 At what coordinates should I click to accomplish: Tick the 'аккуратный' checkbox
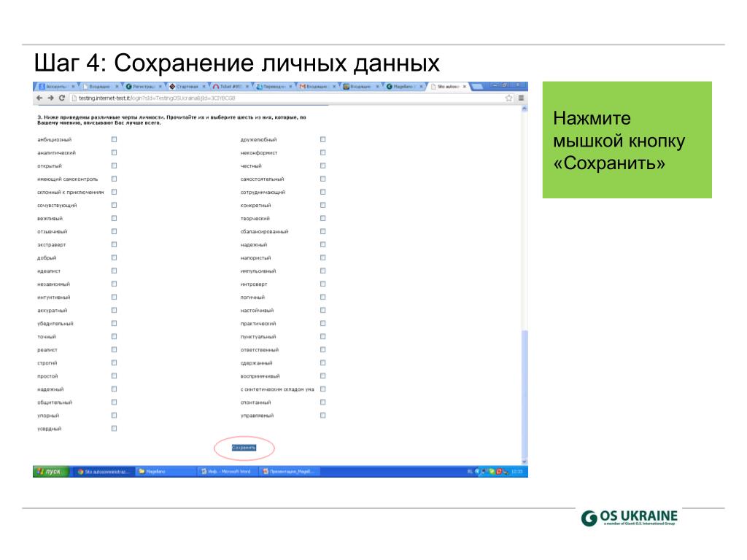point(115,310)
